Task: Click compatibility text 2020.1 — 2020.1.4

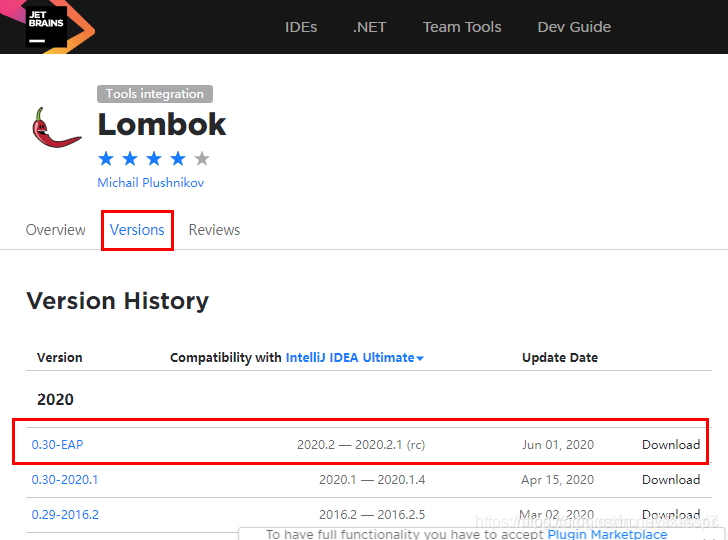Action: pos(372,480)
